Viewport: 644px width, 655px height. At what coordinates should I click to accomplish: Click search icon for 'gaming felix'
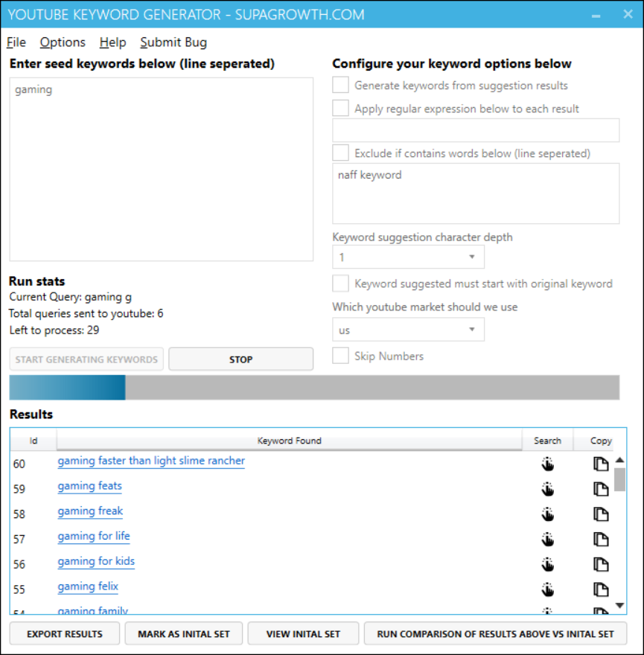point(547,589)
